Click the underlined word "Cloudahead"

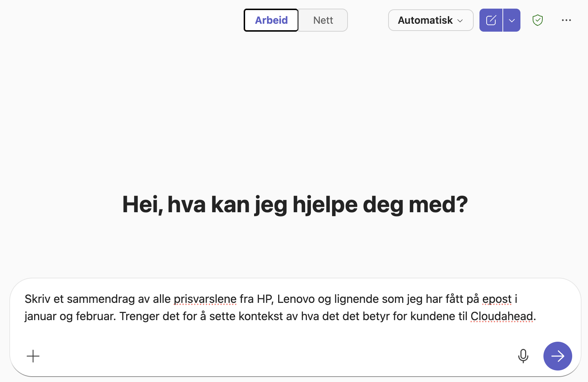click(502, 316)
